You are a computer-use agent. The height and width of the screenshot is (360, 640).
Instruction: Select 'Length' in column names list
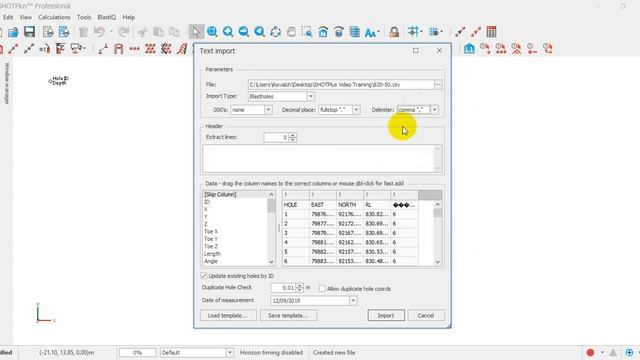tap(212, 254)
